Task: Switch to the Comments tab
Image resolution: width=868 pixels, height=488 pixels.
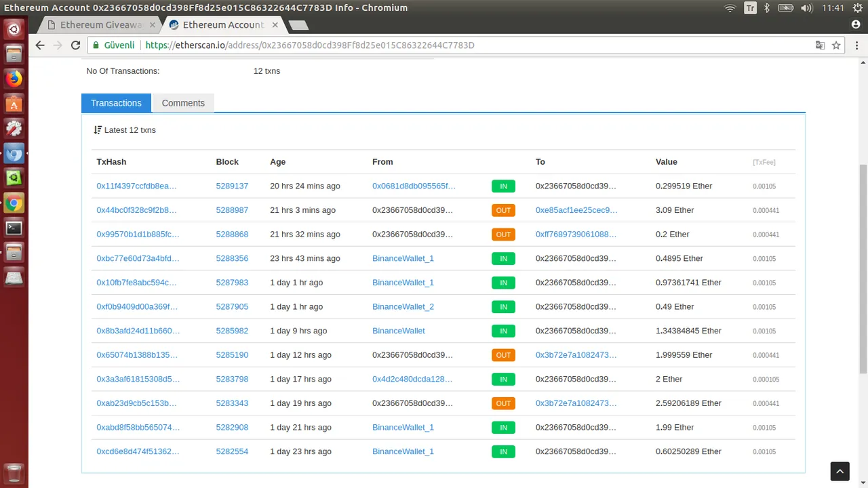Action: [x=183, y=103]
